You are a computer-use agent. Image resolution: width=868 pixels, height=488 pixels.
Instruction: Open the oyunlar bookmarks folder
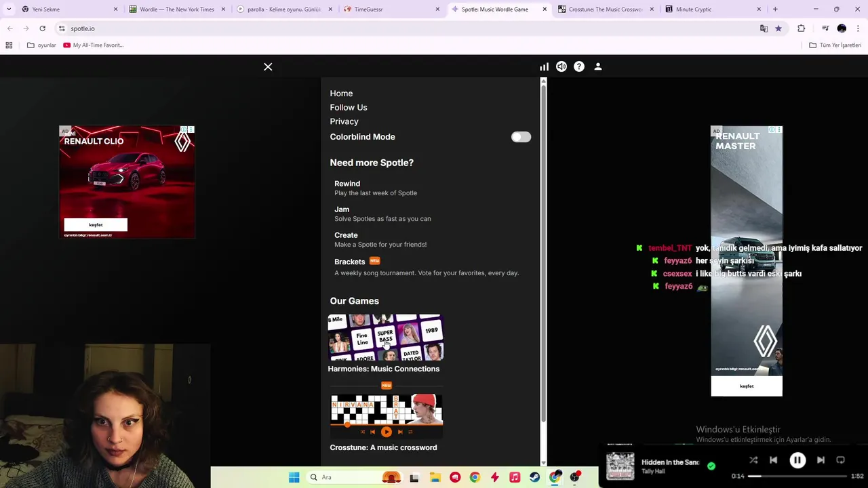click(41, 45)
